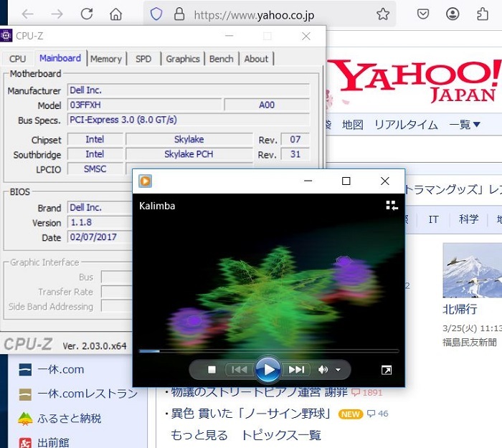Open 一休.comレストラン service link
Viewport: 502px width, 448px height.
[87, 394]
